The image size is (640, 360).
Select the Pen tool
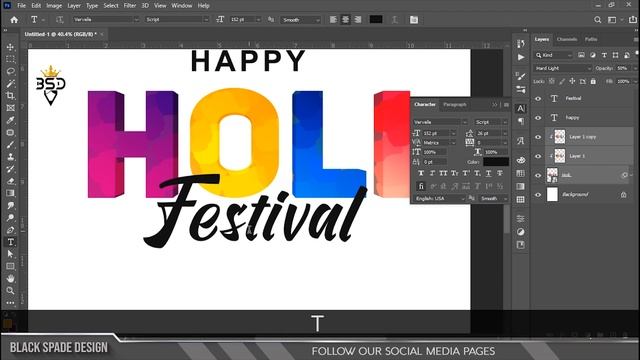click(11, 230)
